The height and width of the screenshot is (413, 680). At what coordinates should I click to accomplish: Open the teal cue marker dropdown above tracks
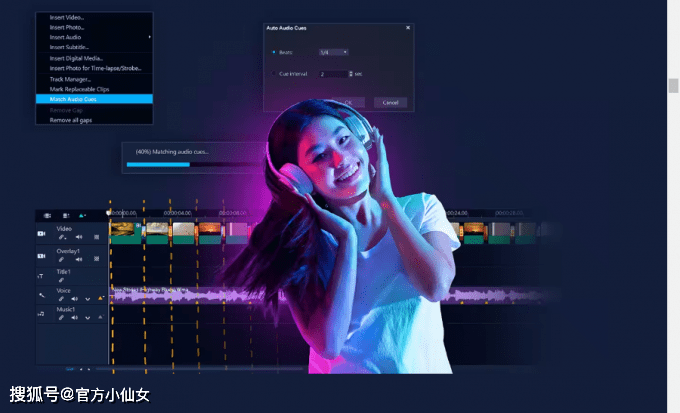point(82,216)
